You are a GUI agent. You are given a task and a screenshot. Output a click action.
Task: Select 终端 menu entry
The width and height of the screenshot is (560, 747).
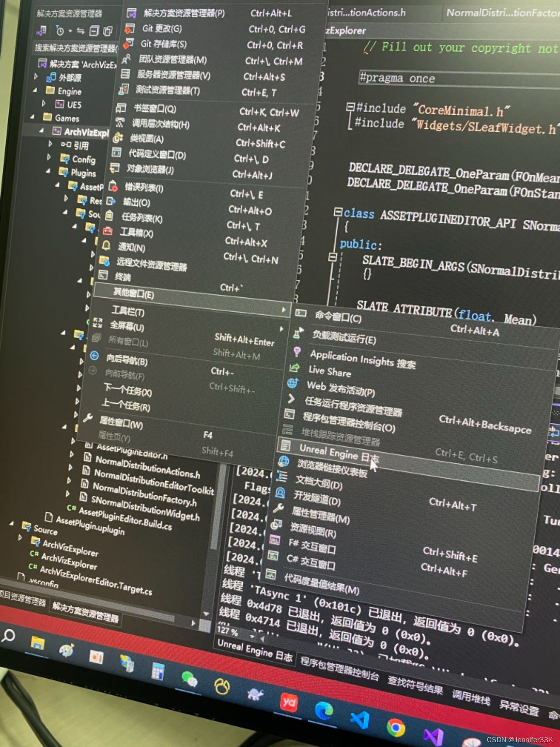click(x=122, y=276)
